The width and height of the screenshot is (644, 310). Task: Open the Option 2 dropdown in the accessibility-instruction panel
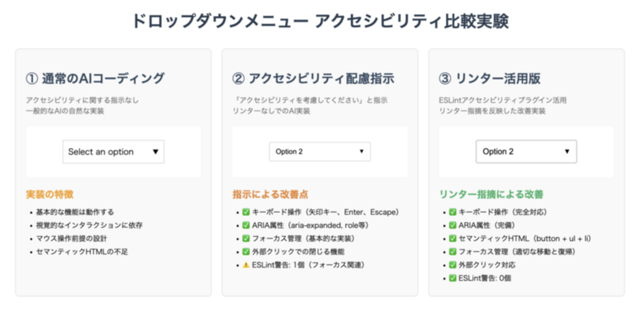click(320, 152)
